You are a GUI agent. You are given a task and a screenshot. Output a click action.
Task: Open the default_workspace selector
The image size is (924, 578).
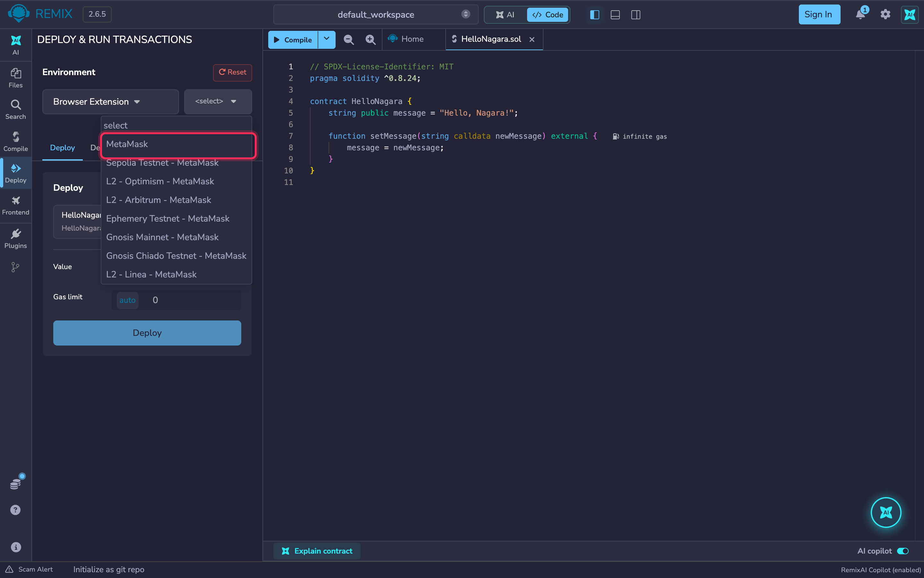pyautogui.click(x=376, y=14)
